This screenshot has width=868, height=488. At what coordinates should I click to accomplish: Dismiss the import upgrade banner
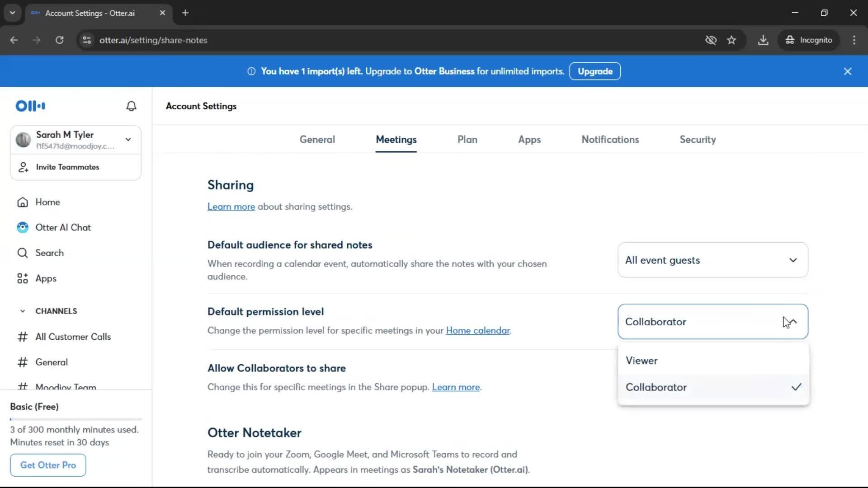point(847,71)
